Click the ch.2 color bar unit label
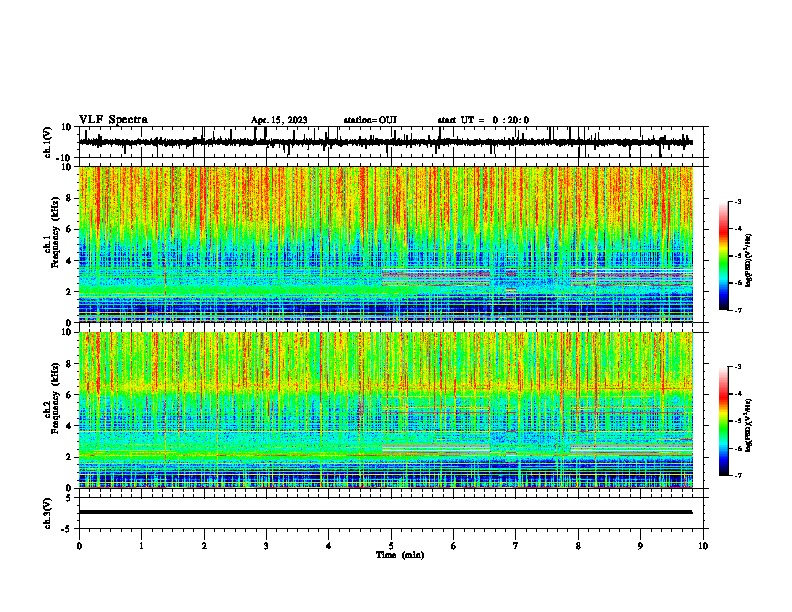 749,425
